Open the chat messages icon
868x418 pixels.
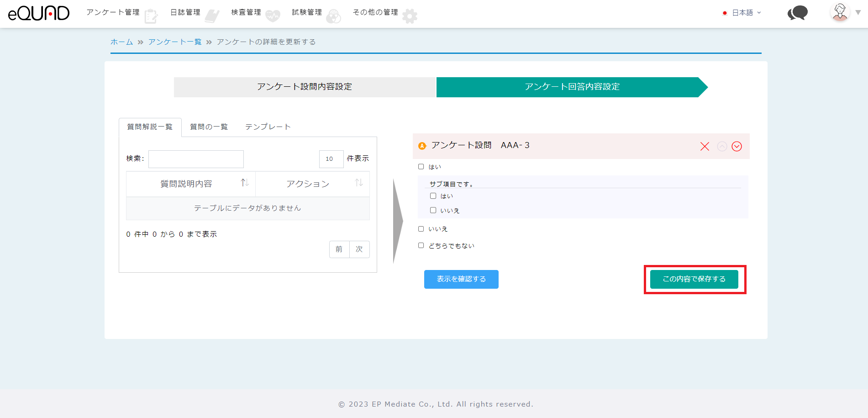797,13
